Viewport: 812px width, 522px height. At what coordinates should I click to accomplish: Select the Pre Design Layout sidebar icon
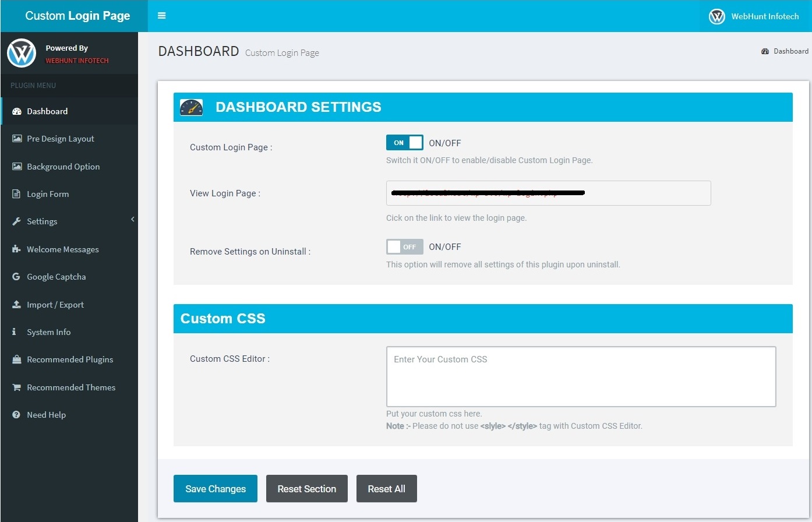point(16,139)
